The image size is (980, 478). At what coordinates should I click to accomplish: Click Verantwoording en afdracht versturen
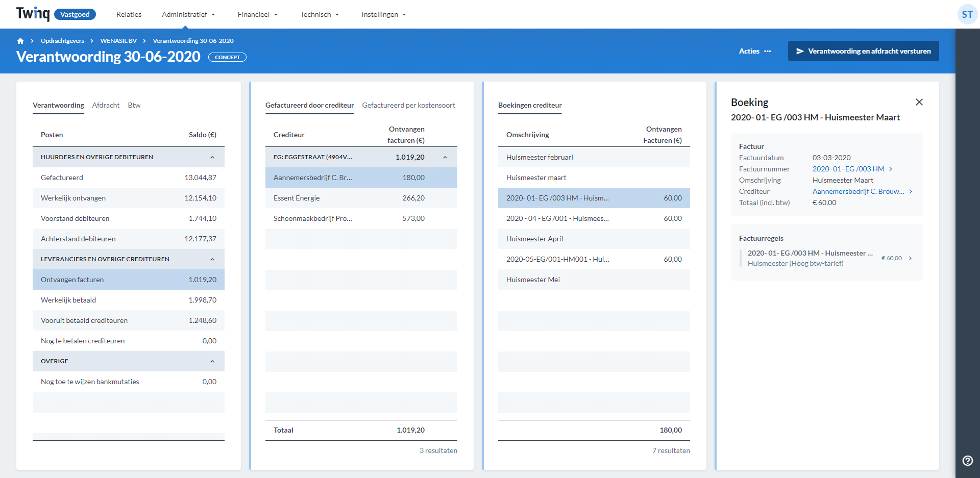[x=863, y=51]
